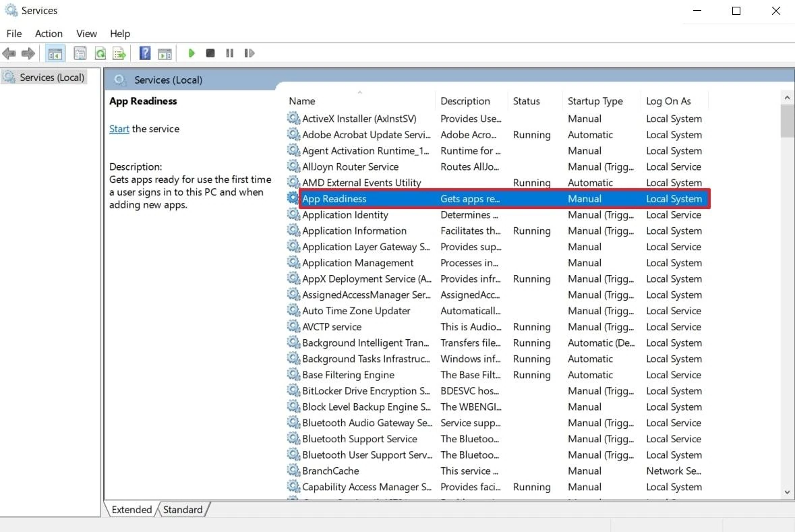Viewport: 795px width, 532px height.
Task: Select the BranchCache service row
Action: click(330, 471)
